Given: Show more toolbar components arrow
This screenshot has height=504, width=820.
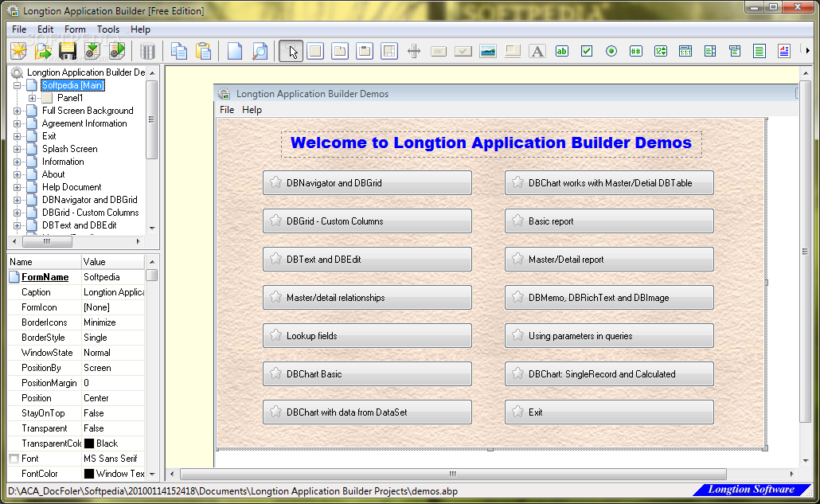Looking at the screenshot, I should (x=807, y=51).
